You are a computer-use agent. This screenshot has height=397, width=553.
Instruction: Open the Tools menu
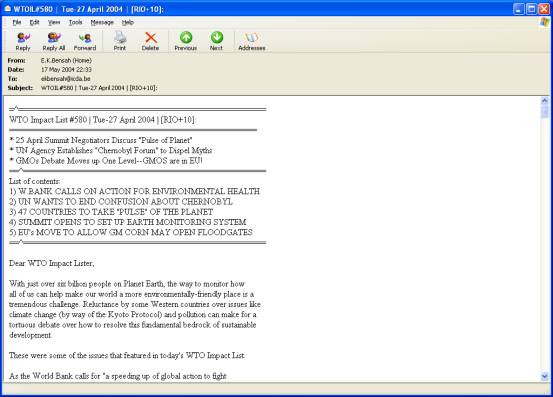75,22
